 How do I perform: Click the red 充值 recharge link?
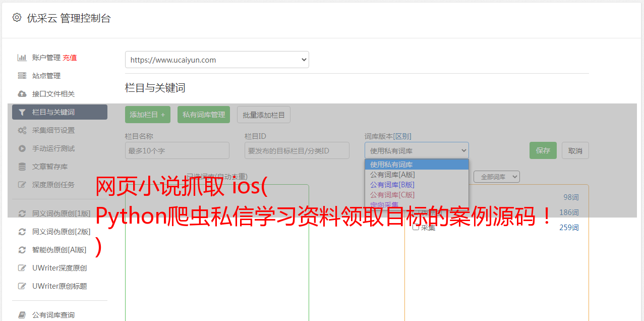(70, 58)
